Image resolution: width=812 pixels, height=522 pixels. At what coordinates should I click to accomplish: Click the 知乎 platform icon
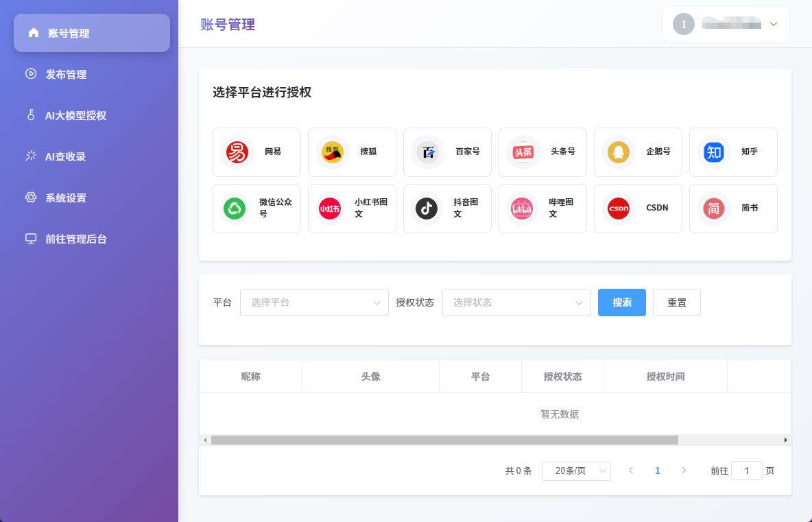coord(733,152)
